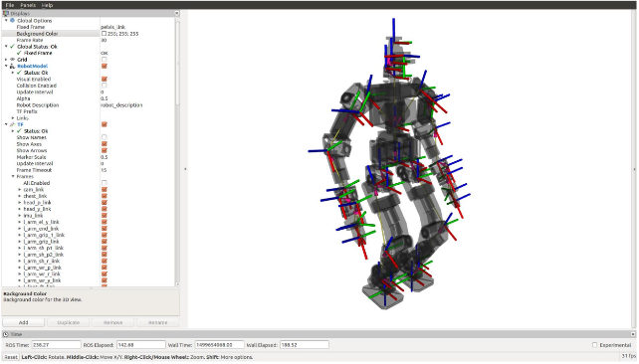Click the Grid display icon
639x364 pixels.
[x=13, y=60]
